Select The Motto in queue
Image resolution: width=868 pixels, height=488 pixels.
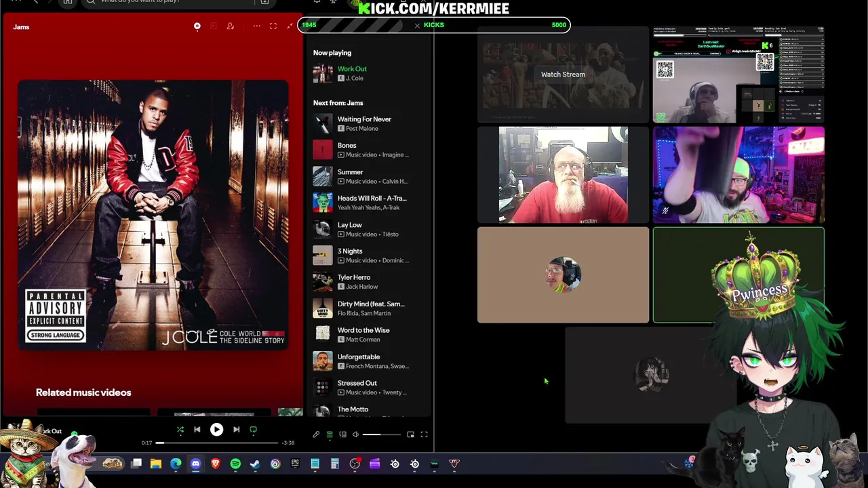click(353, 409)
